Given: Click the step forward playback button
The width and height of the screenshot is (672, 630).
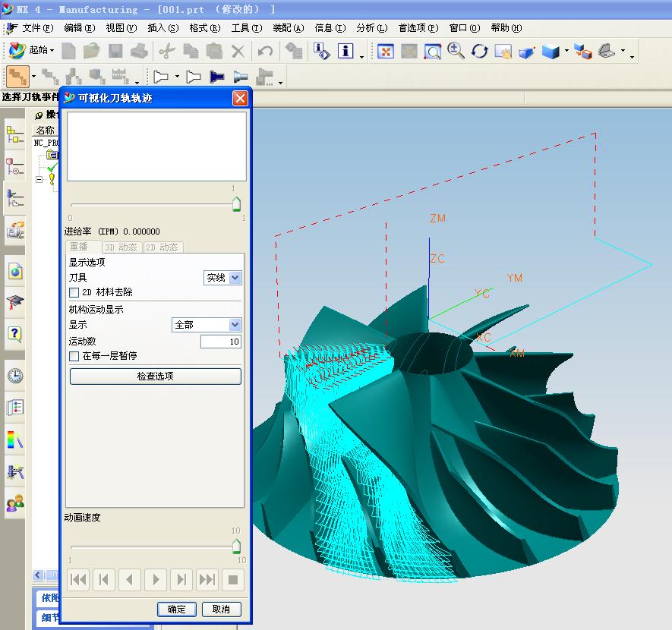Looking at the screenshot, I should pos(181,580).
